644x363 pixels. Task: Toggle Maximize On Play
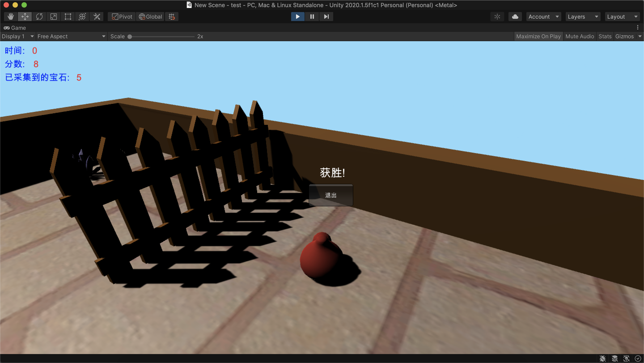pyautogui.click(x=538, y=36)
